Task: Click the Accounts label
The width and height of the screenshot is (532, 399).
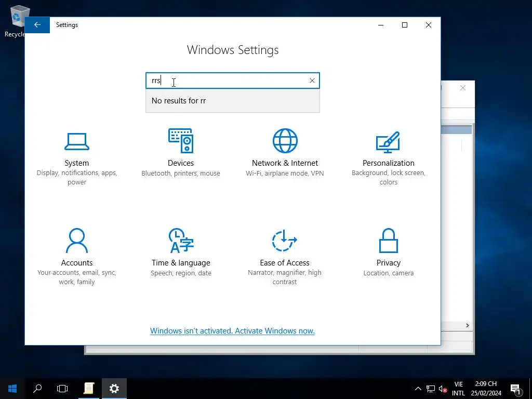Action: point(77,262)
